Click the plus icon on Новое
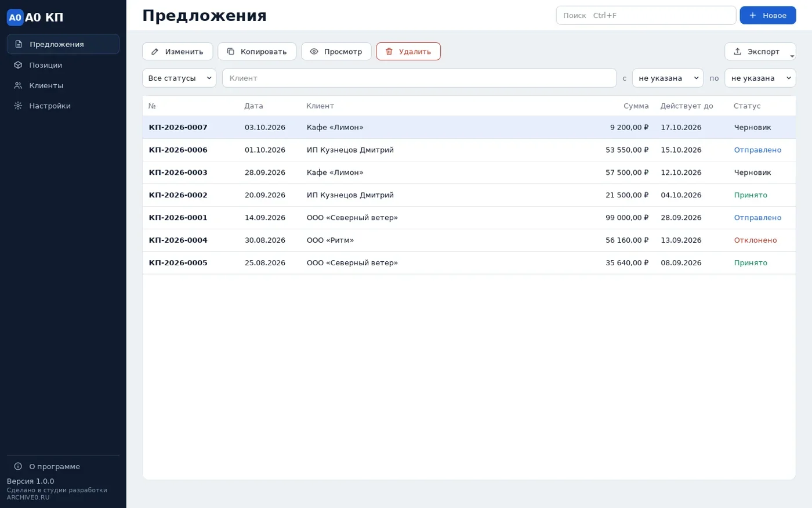Screen dimensions: 812x508 (753, 15)
